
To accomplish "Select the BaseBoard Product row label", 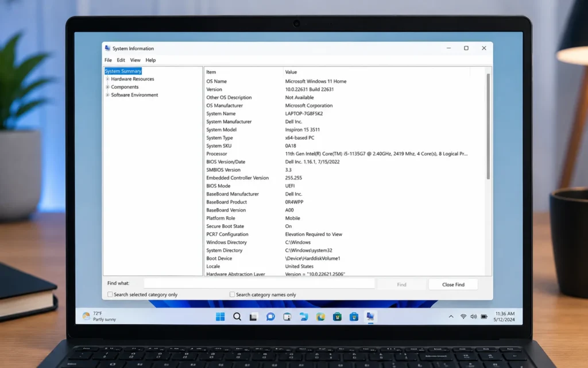I will 226,202.
